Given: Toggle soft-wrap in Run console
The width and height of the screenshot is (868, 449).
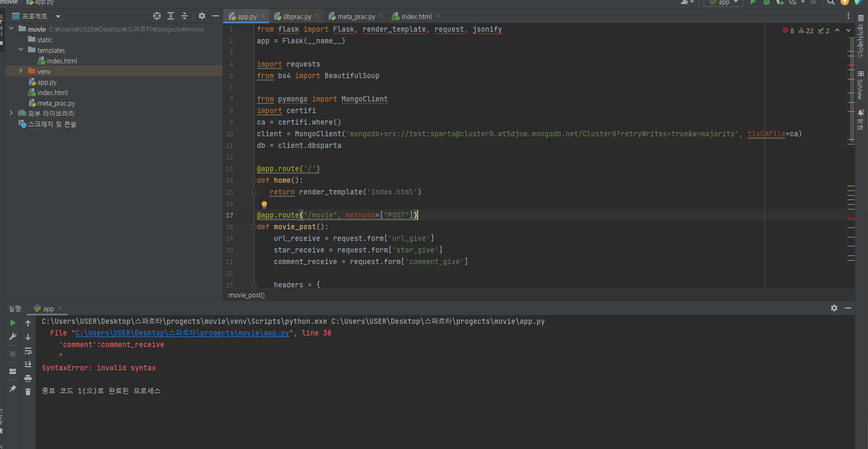Looking at the screenshot, I should tap(28, 351).
